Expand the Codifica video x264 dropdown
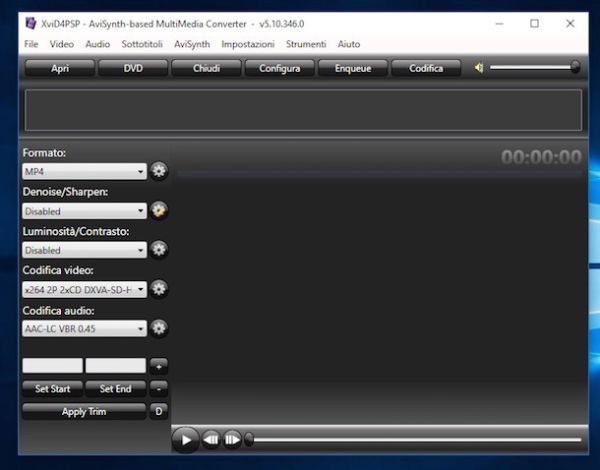 tap(85, 290)
